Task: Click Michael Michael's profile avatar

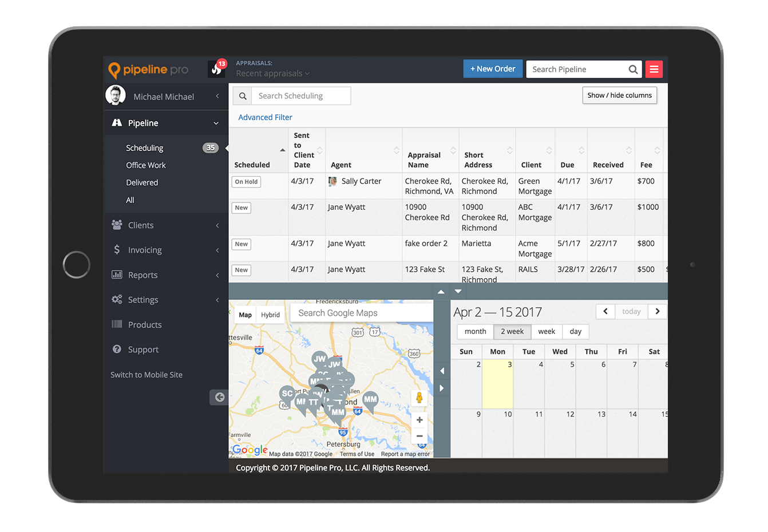Action: pyautogui.click(x=116, y=96)
